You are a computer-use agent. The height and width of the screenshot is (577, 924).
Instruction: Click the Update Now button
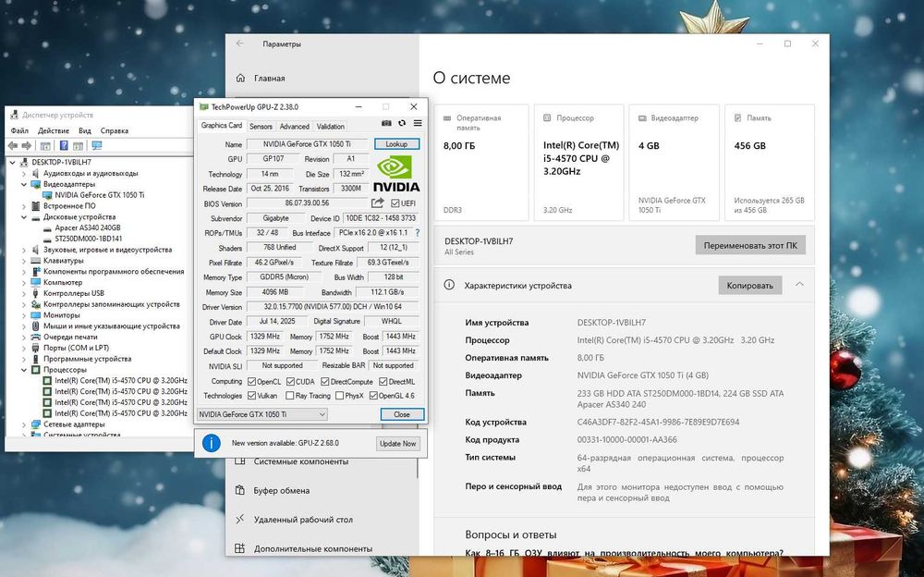coord(397,443)
